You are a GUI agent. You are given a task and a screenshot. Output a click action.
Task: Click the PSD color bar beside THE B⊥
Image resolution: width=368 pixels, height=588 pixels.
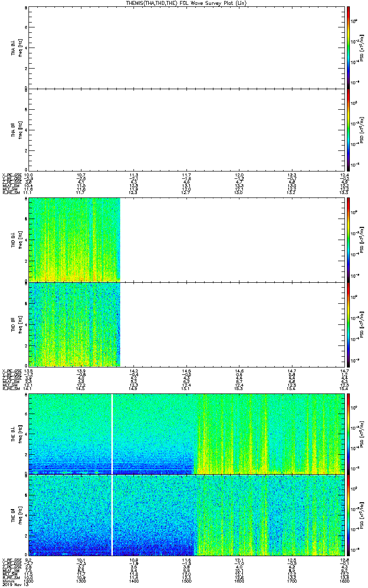(x=348, y=434)
